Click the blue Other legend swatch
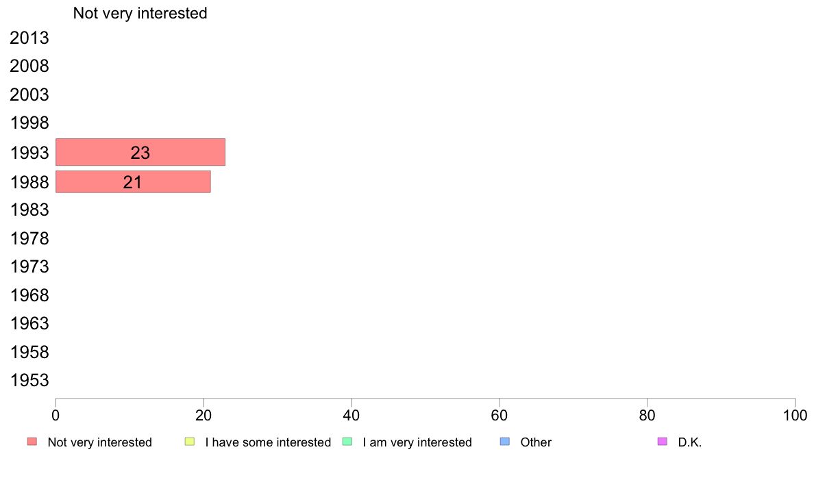Screen dimensions: 814x504 click(504, 442)
